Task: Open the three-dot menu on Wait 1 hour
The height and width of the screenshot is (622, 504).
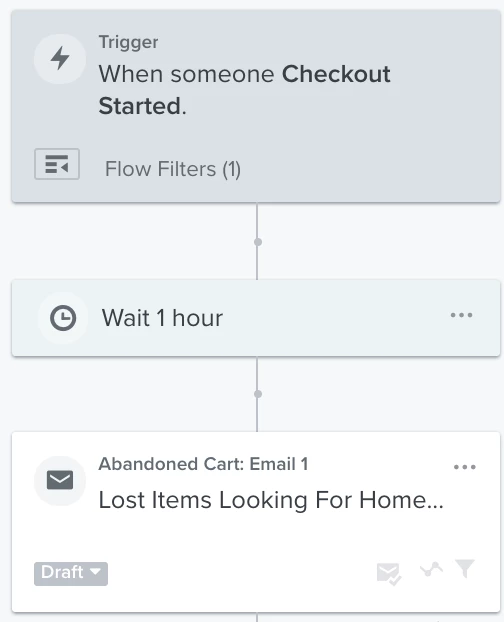Action: click(x=462, y=315)
